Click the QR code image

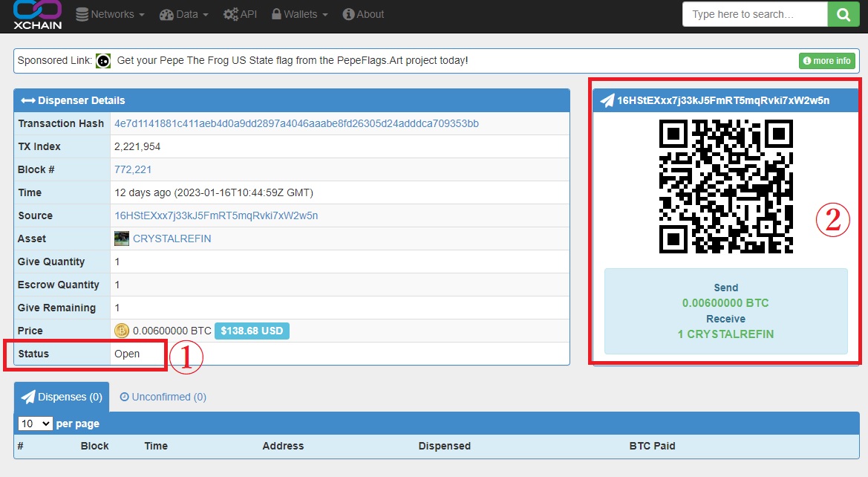tap(725, 186)
